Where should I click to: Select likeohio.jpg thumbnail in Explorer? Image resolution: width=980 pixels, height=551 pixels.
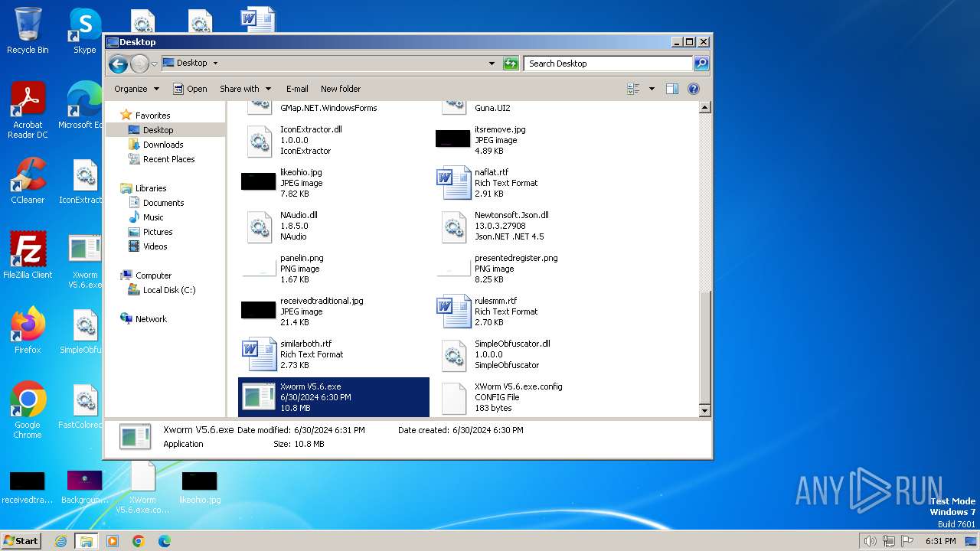click(x=258, y=181)
